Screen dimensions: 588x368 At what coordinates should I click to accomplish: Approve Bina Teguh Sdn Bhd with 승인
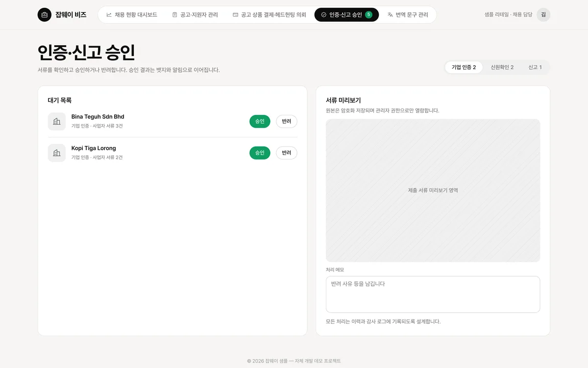pyautogui.click(x=260, y=121)
